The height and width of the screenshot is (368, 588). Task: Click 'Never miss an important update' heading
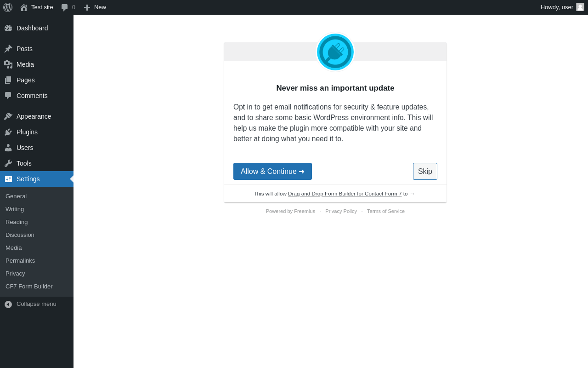pos(335,88)
